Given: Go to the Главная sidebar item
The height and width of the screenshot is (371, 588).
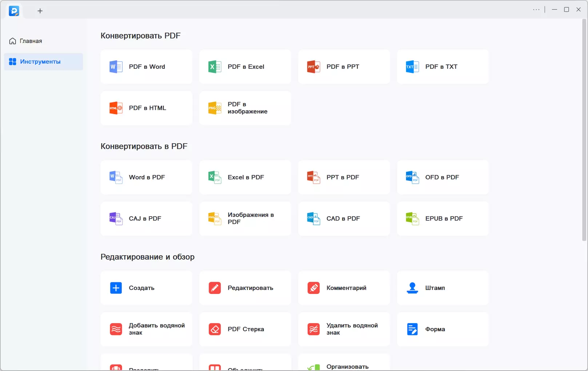Looking at the screenshot, I should tap(44, 41).
